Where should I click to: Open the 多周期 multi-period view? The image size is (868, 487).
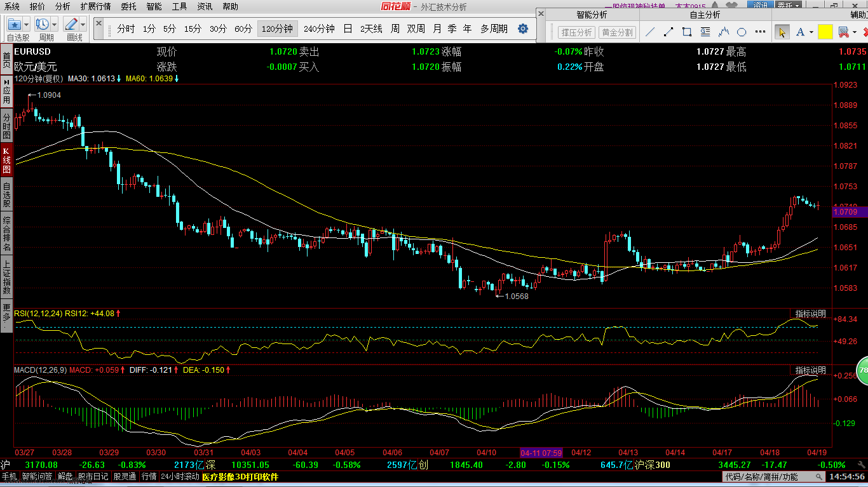(494, 29)
